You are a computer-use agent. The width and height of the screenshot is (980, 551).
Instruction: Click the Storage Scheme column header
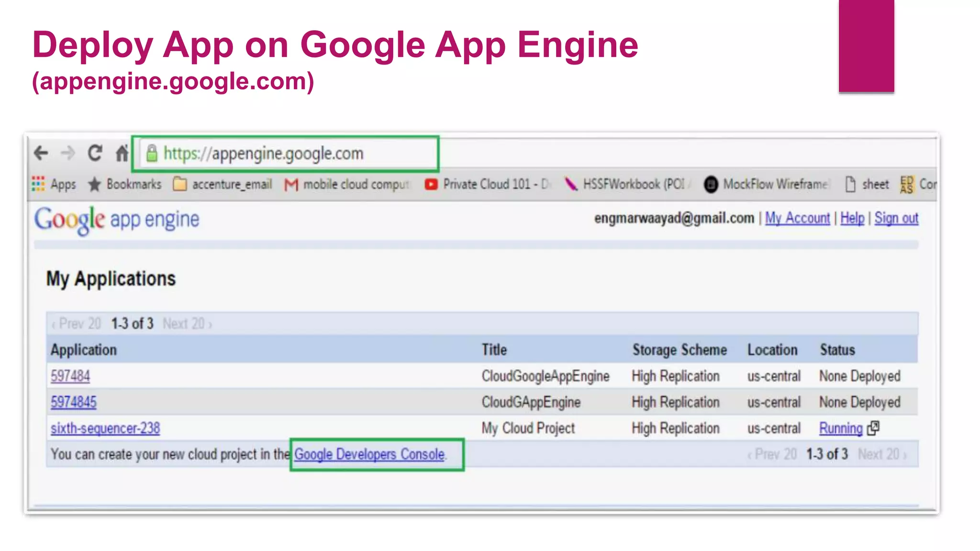[679, 350]
